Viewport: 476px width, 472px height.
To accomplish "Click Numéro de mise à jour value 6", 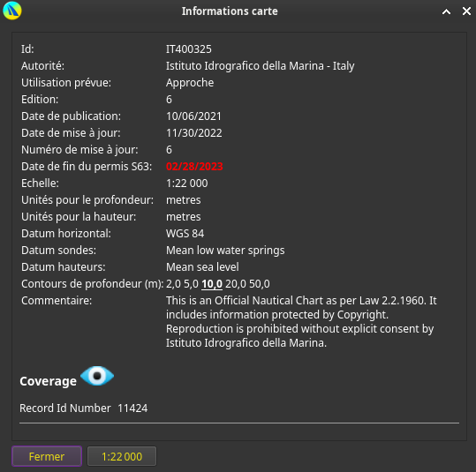I will click(x=169, y=150).
